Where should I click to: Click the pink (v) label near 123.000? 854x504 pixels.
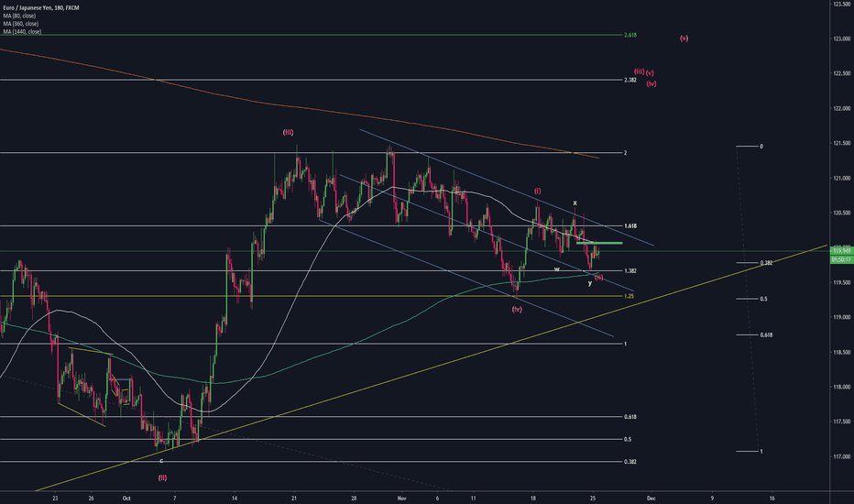pyautogui.click(x=684, y=38)
